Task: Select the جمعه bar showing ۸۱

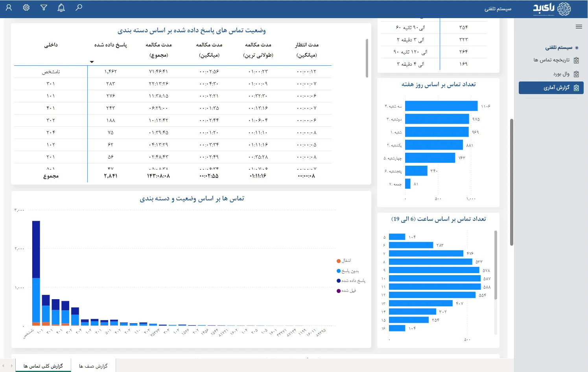Action: click(408, 184)
